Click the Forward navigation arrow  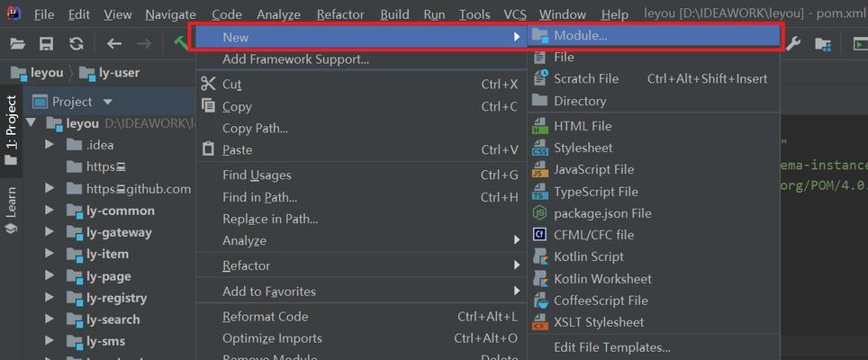click(144, 44)
